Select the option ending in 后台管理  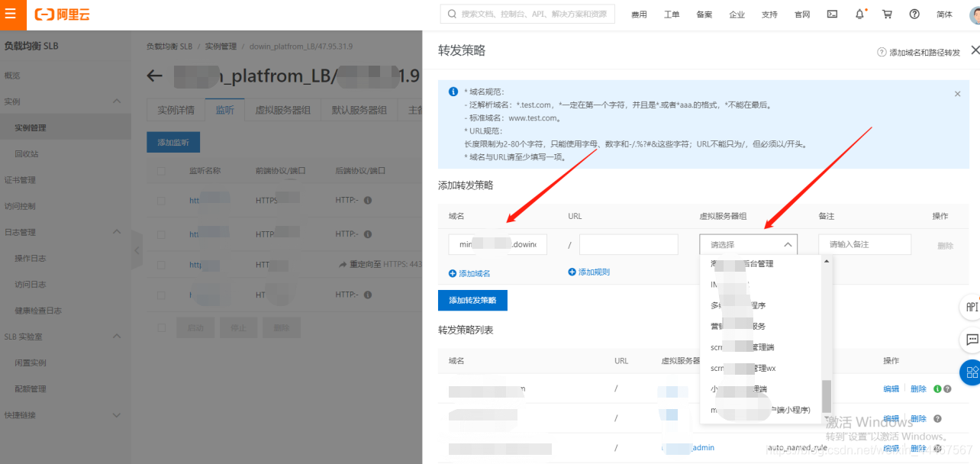coord(760,264)
